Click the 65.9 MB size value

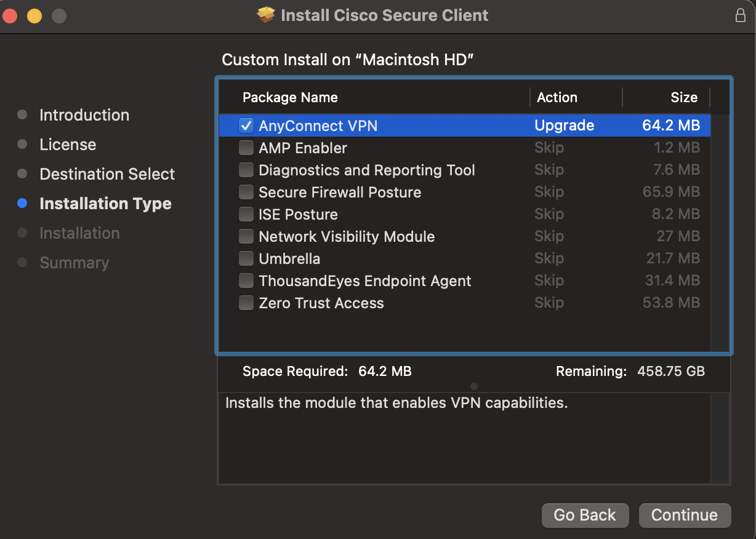coord(671,192)
